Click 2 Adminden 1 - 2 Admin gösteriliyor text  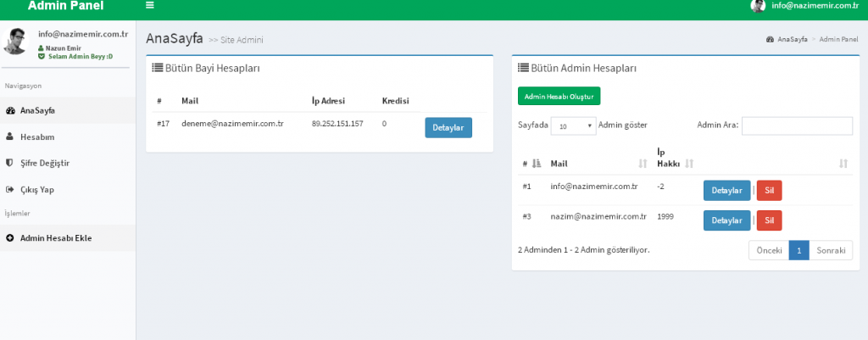coord(583,250)
